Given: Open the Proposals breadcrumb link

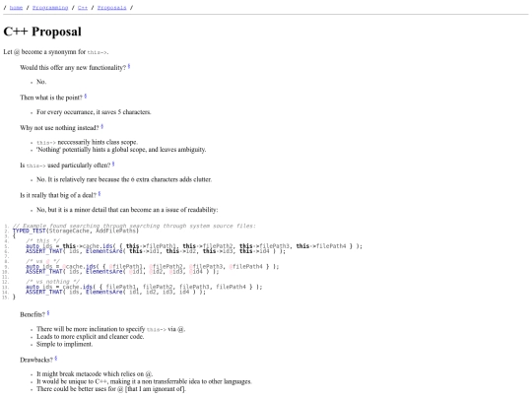Looking at the screenshot, I should click(x=111, y=8).
